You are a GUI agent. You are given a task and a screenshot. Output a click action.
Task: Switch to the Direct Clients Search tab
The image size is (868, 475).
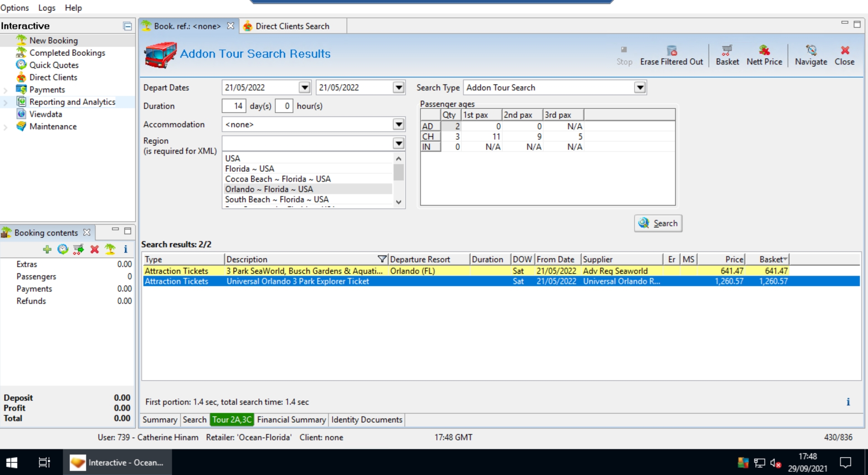(293, 26)
